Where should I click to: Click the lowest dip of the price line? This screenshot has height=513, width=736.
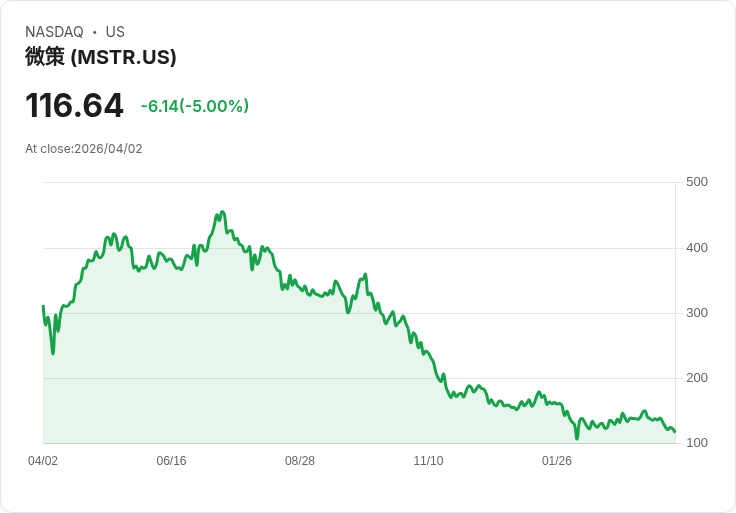tap(577, 438)
